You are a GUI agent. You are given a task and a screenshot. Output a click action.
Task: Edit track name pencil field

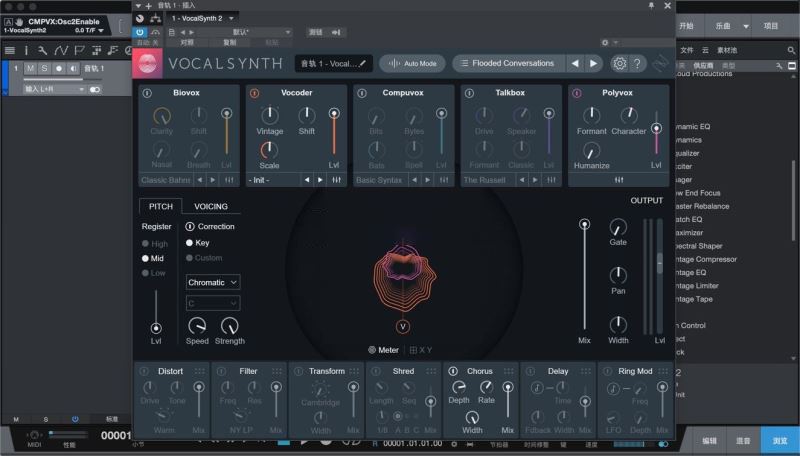click(334, 64)
